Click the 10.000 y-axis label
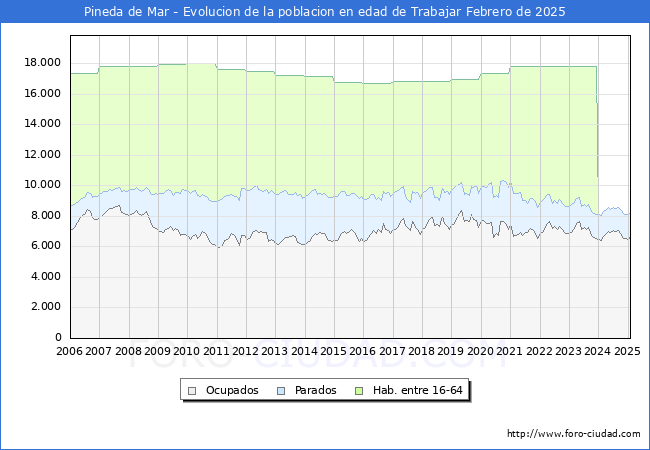Image resolution: width=650 pixels, height=450 pixels. point(42,185)
